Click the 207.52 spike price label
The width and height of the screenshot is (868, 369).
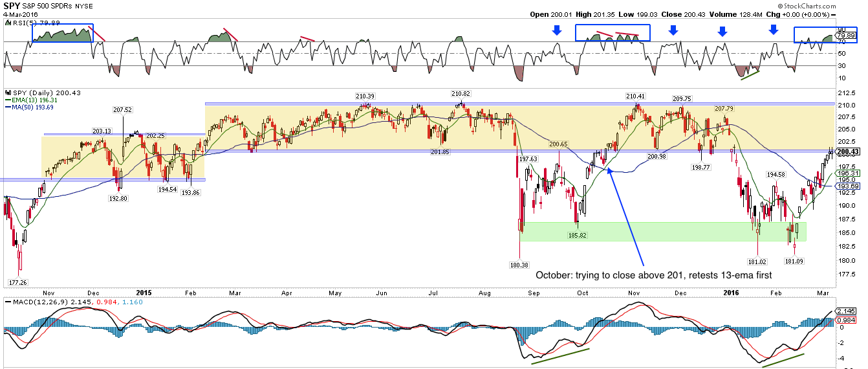pyautogui.click(x=122, y=110)
